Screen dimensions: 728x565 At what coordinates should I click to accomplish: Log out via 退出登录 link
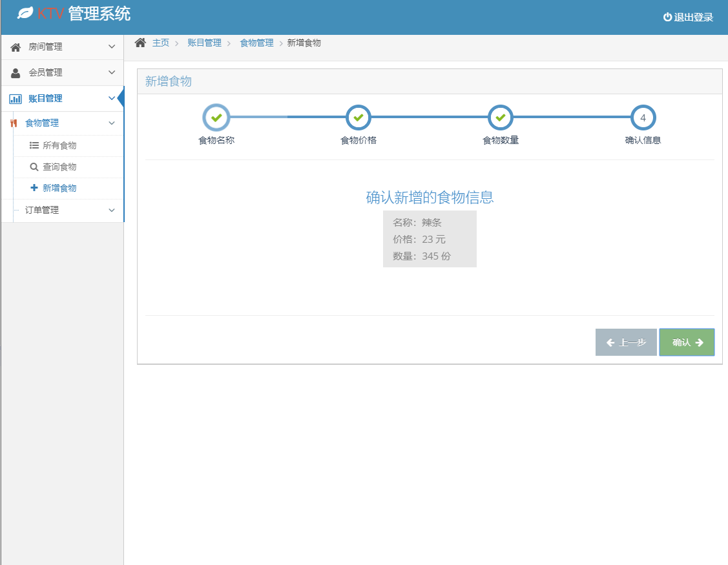tap(688, 17)
